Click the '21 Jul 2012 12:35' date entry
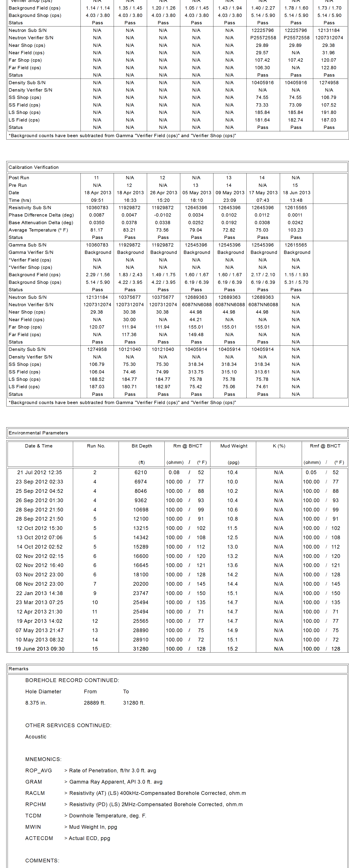The image size is (349, 868). click(40, 472)
